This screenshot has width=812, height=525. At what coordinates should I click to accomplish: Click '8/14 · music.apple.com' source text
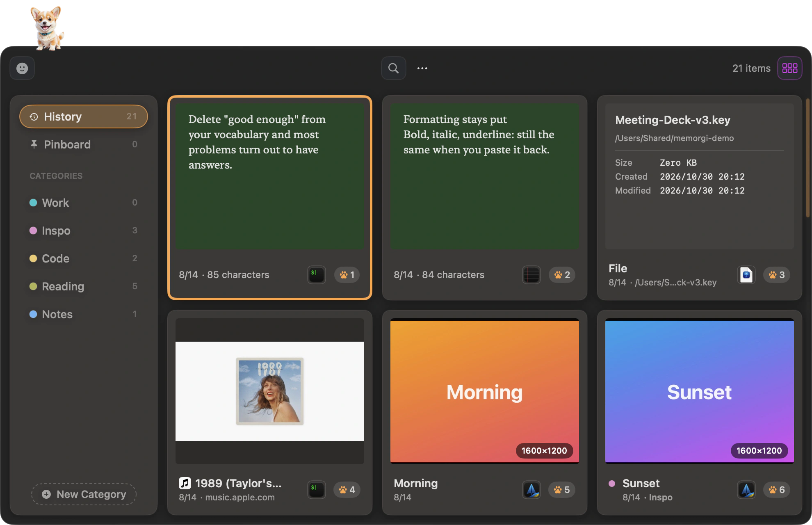point(227,497)
